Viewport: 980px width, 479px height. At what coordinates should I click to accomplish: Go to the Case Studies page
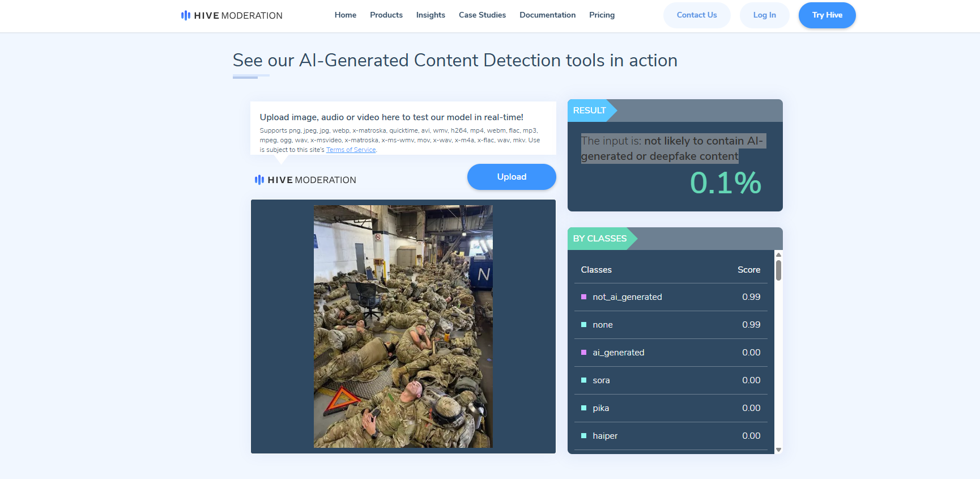point(482,15)
